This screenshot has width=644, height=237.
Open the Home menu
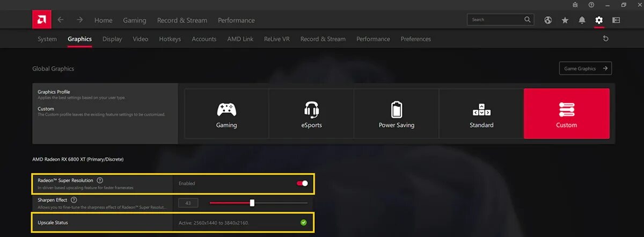click(104, 20)
